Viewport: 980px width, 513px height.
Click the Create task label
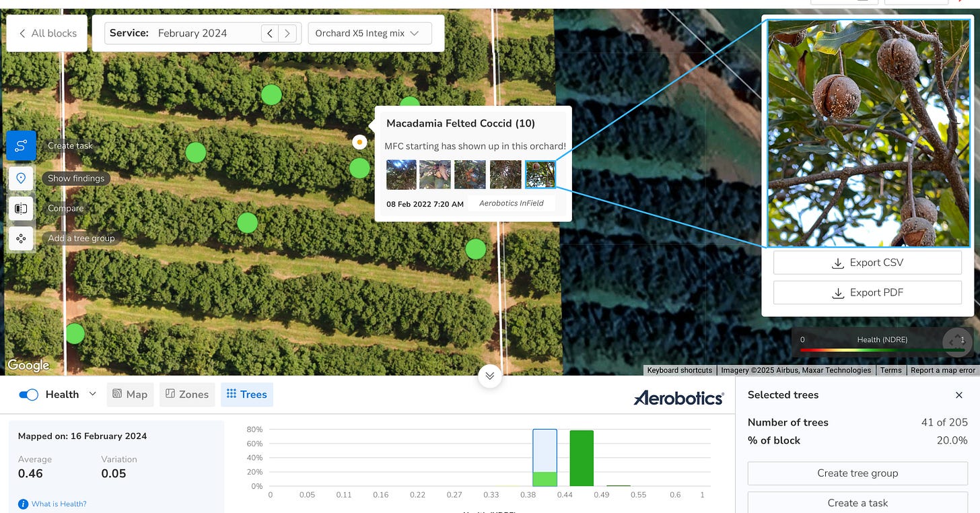70,145
